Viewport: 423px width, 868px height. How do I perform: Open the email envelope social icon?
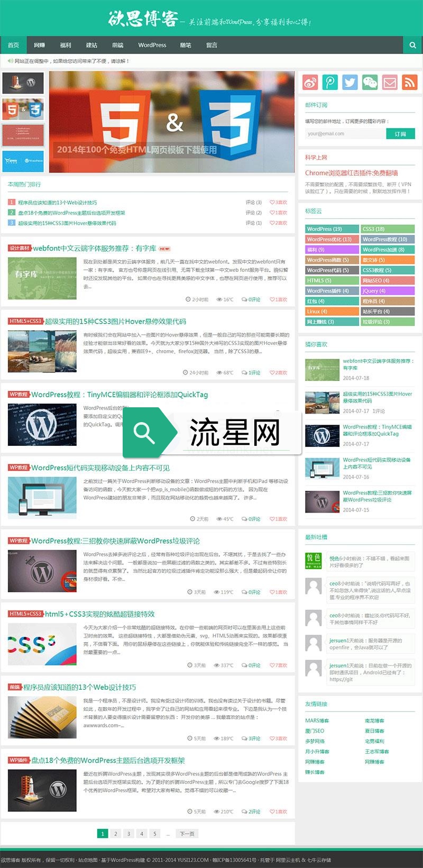(390, 82)
